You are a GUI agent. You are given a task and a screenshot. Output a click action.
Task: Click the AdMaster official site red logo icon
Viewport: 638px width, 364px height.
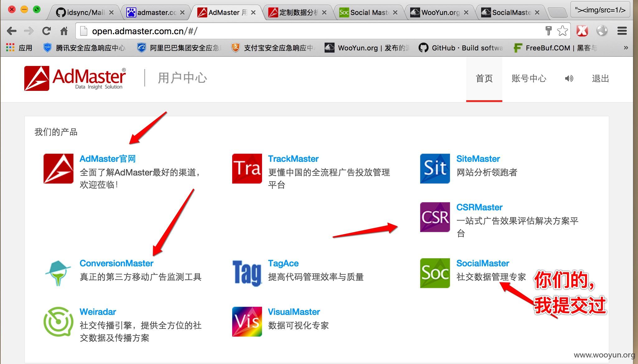59,169
